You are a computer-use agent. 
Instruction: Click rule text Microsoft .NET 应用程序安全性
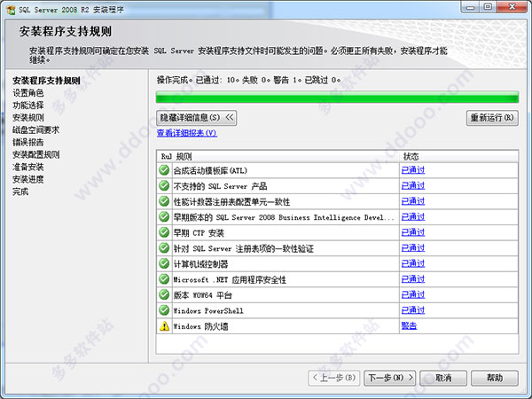point(230,280)
